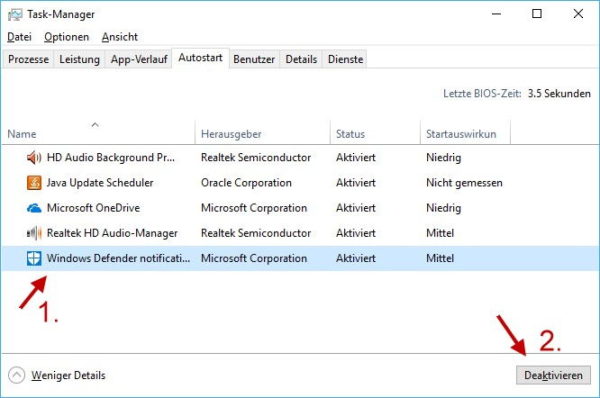The image size is (600, 398).
Task: Click Microsoft Corporation in Windows Defender row
Action: 254,258
